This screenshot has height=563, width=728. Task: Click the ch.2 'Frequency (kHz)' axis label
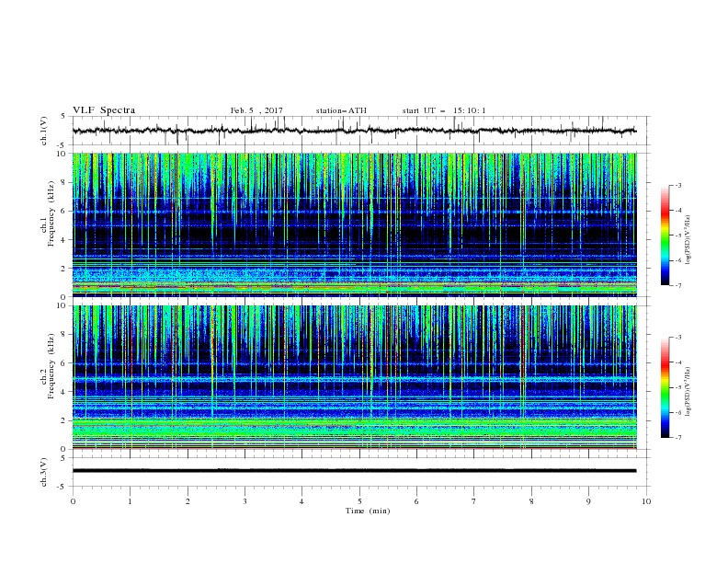(51, 365)
